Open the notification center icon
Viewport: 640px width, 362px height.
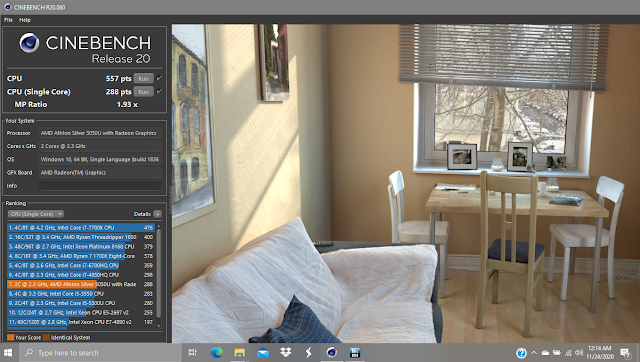(x=624, y=353)
